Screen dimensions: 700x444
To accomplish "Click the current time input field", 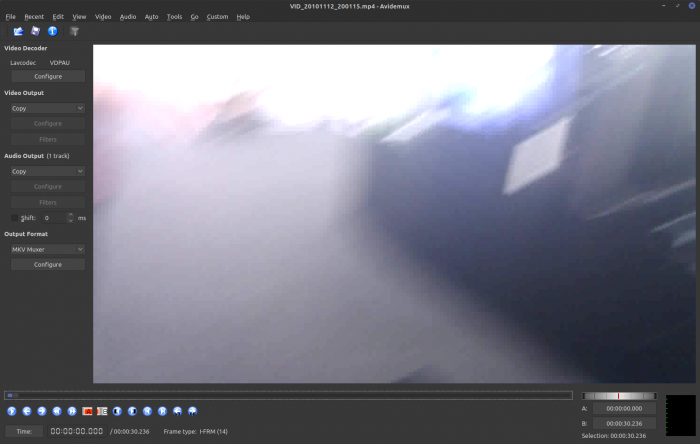I will tap(77, 431).
